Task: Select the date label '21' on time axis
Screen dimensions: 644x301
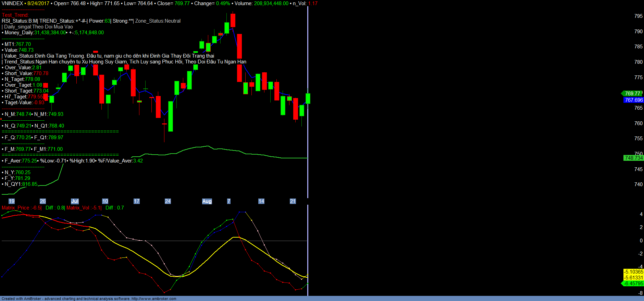Action: [293, 201]
